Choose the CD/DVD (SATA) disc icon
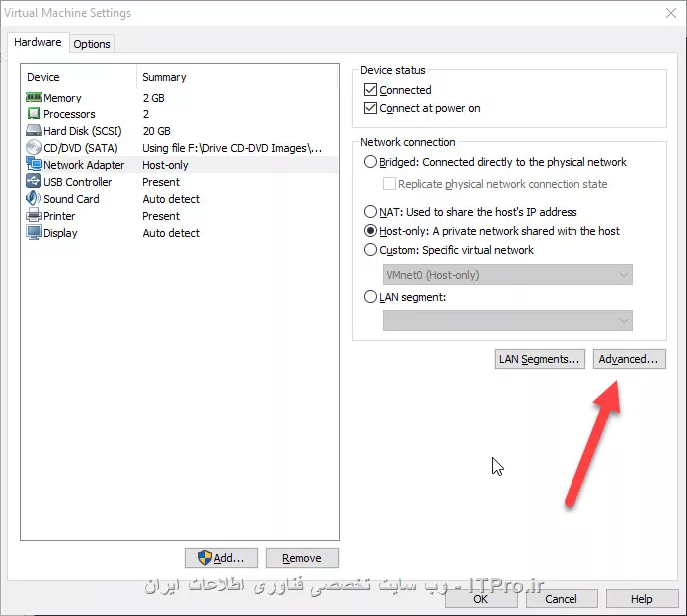This screenshot has width=687, height=616. (33, 148)
